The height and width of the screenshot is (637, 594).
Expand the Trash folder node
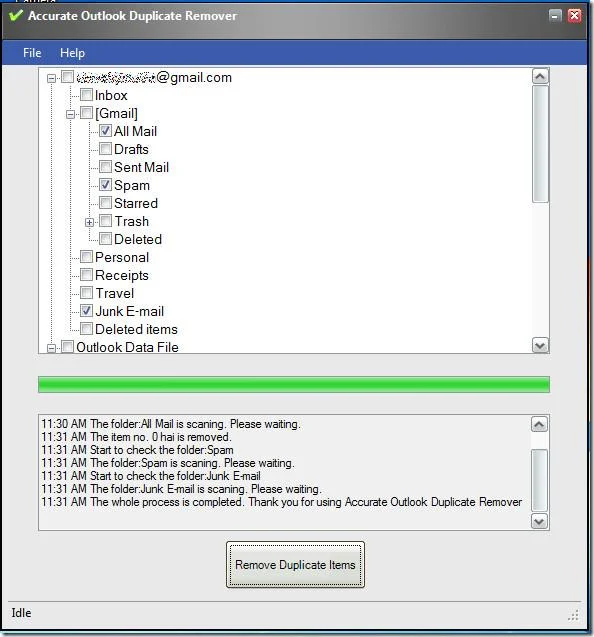[x=89, y=222]
